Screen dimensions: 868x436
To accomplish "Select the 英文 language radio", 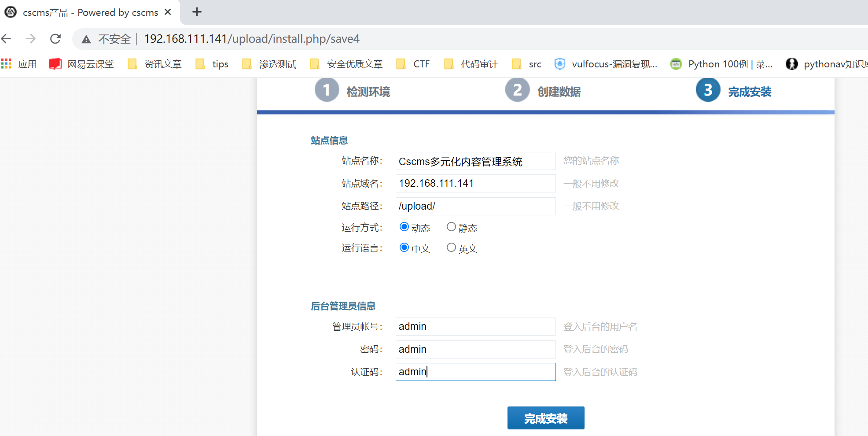I will (451, 248).
